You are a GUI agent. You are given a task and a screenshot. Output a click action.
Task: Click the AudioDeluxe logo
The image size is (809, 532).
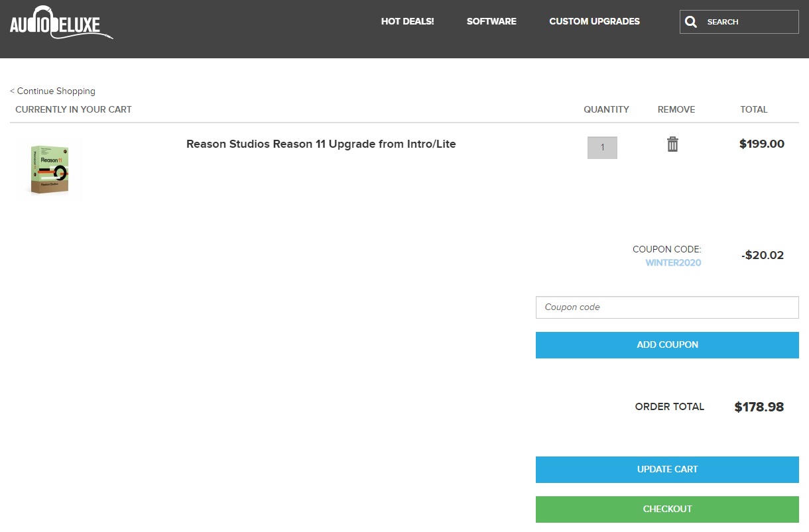[61, 23]
